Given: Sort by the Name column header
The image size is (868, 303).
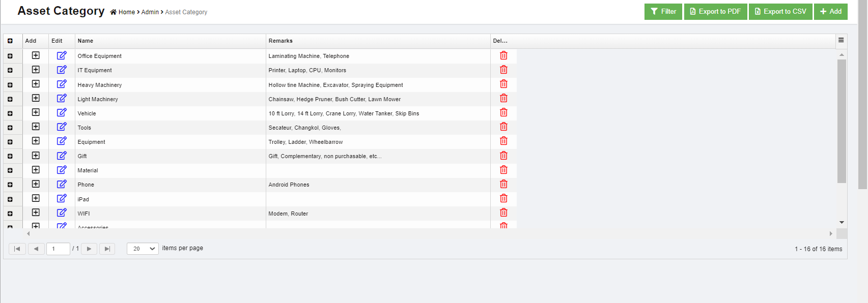Looking at the screenshot, I should [x=86, y=41].
